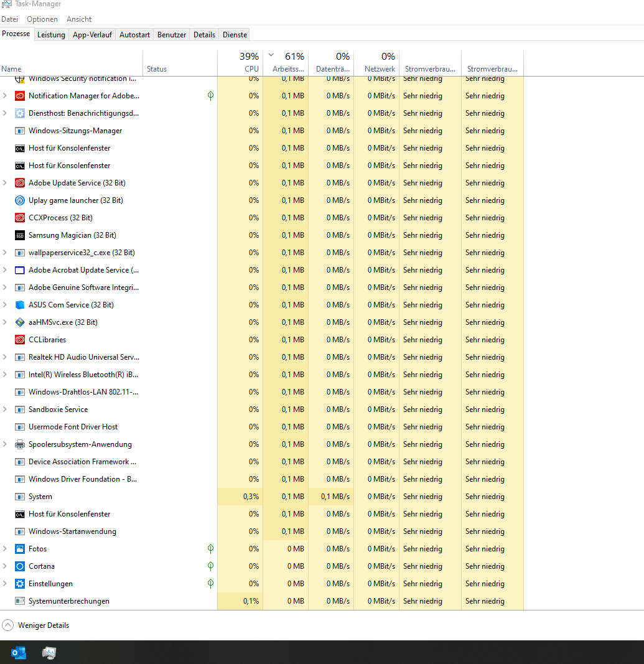The image size is (644, 664).
Task: Expand Intel Wireless Bluetooth row
Action: 4,375
